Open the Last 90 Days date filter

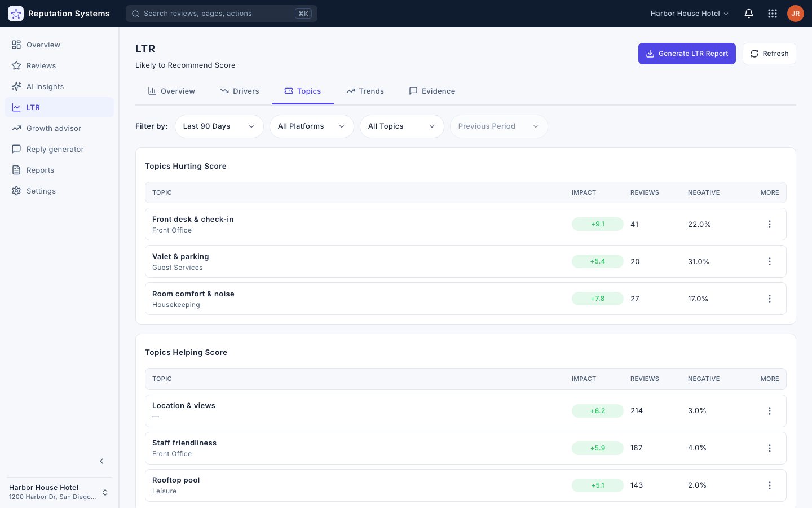(x=219, y=126)
